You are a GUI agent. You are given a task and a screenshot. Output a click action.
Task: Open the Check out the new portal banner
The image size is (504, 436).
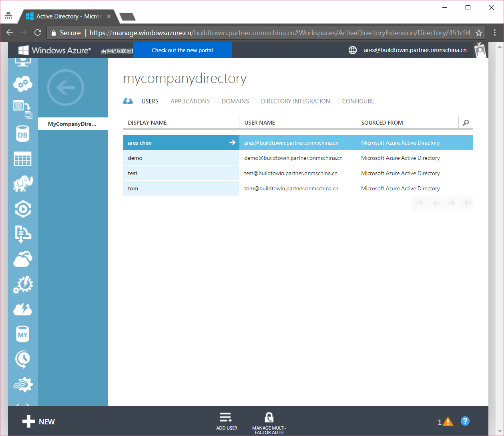point(182,50)
